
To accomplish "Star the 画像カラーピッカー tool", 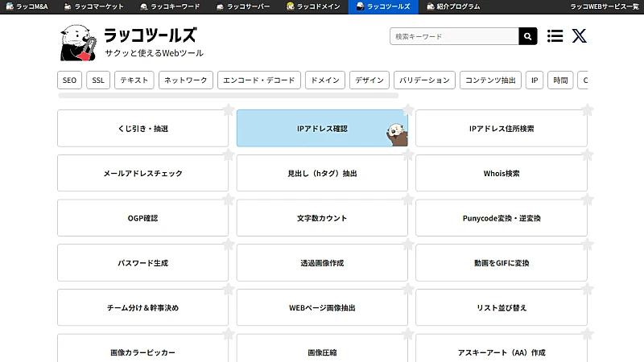I will (x=229, y=334).
